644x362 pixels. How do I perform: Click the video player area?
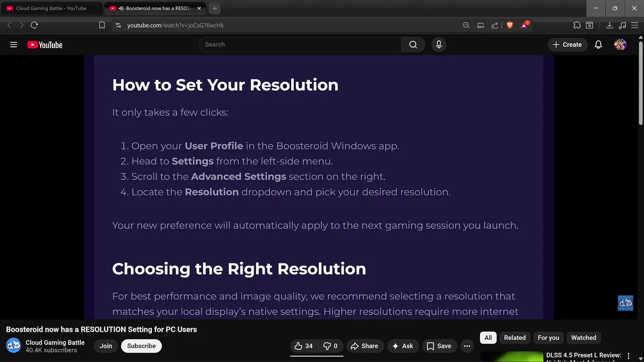(x=319, y=187)
